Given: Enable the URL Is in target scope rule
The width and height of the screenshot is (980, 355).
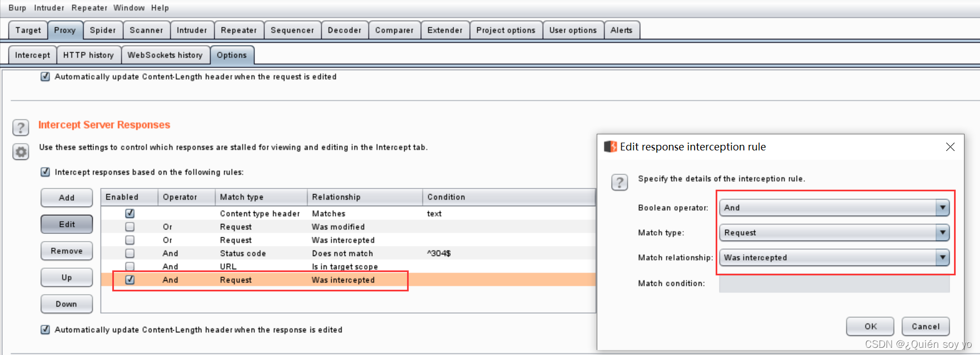Looking at the screenshot, I should (129, 267).
